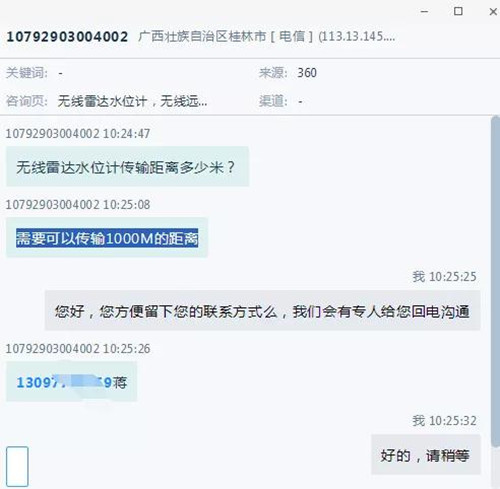Click the visitor ID 10792903004002 title
The height and width of the screenshot is (489, 500).
(x=67, y=37)
